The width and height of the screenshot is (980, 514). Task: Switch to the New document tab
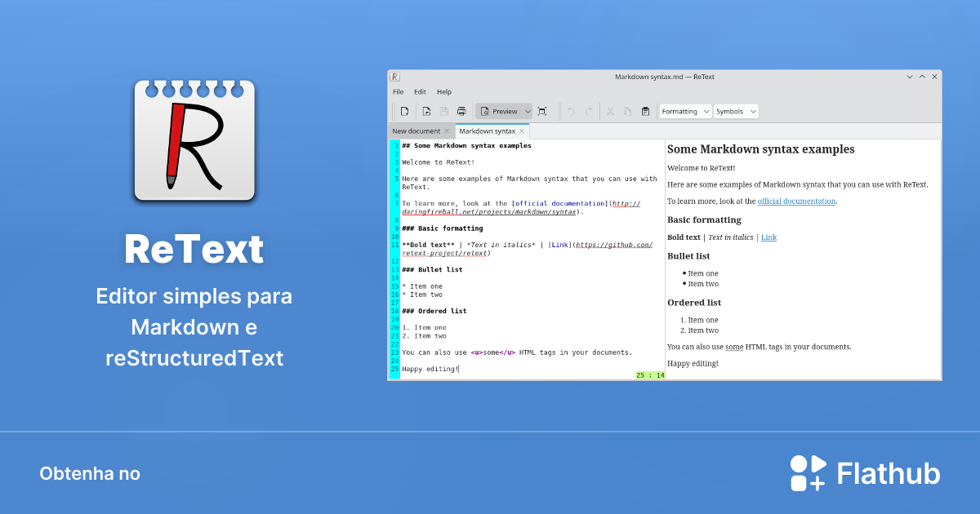tap(416, 131)
